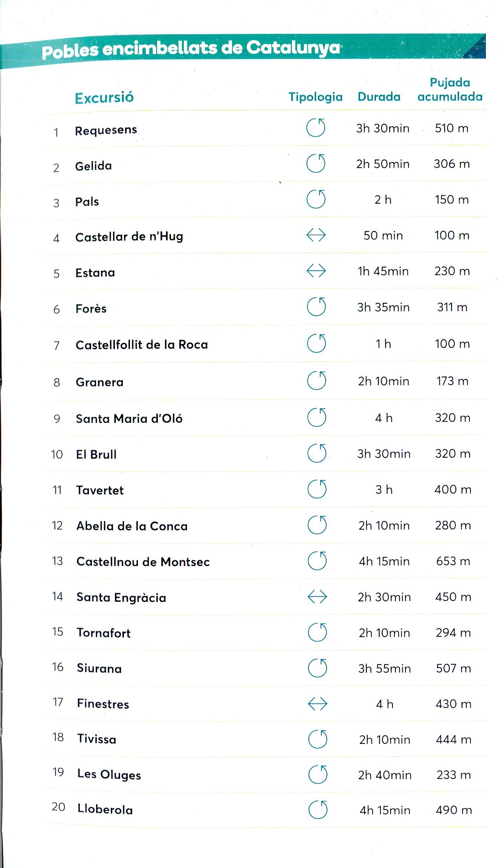The width and height of the screenshot is (501, 868).
Task: Click the 4h 15min duration for Castellnou de Montsec
Action: point(384,561)
